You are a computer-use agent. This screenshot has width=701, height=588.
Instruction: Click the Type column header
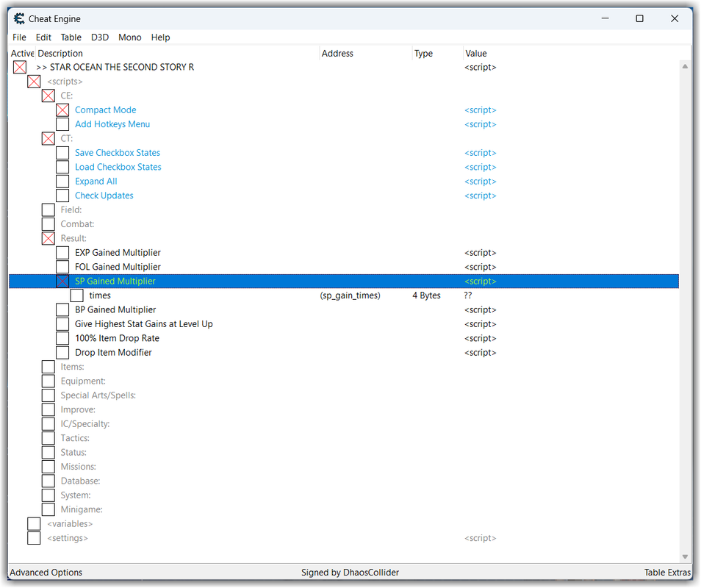[437, 54]
